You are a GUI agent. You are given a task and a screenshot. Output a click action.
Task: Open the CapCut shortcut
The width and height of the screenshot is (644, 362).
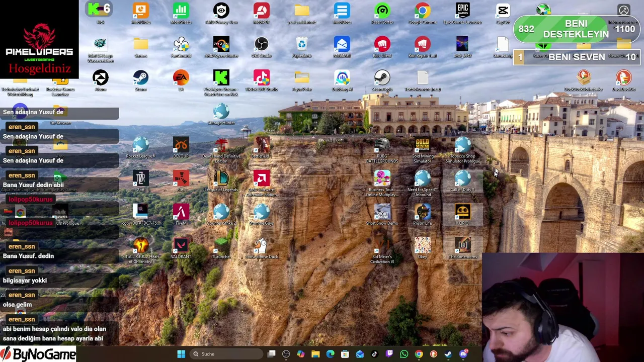(503, 14)
